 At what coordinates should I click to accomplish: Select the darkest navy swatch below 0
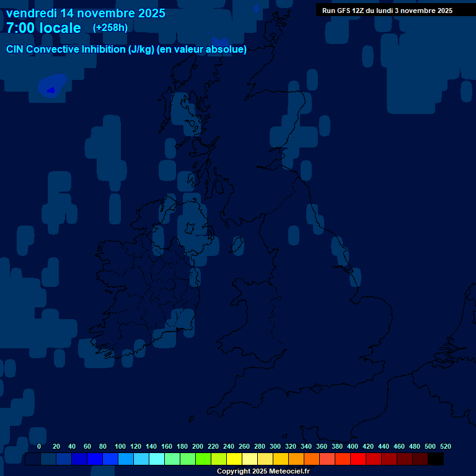[33, 459]
